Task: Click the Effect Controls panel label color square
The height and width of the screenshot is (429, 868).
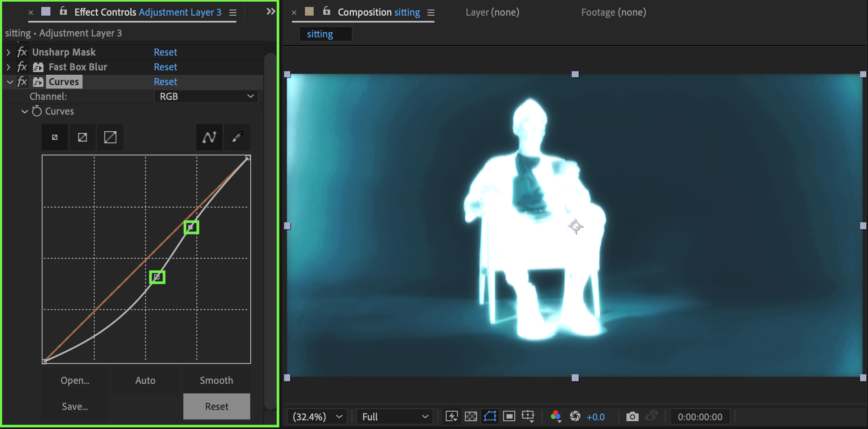Action: [46, 11]
